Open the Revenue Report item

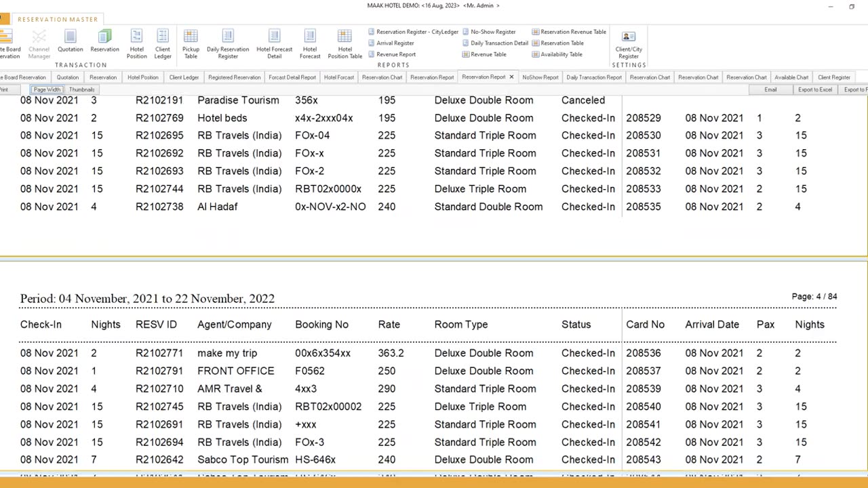(392, 54)
